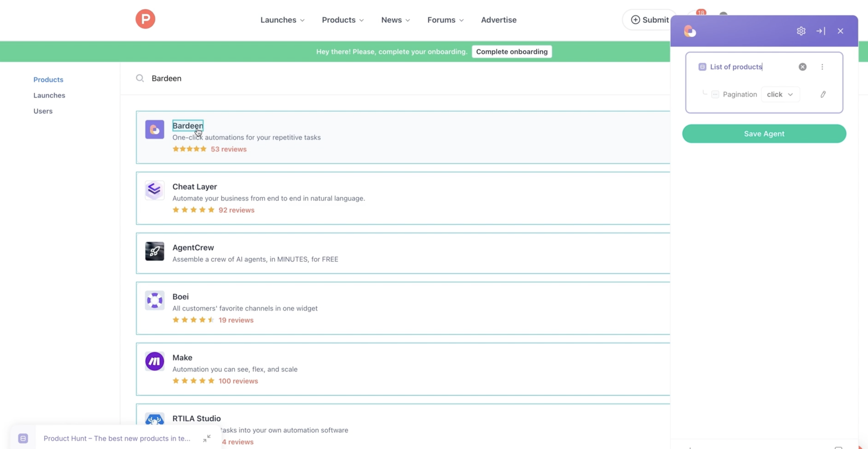Click Complete onboarding button
Screen dimensions: 868x449
point(512,52)
